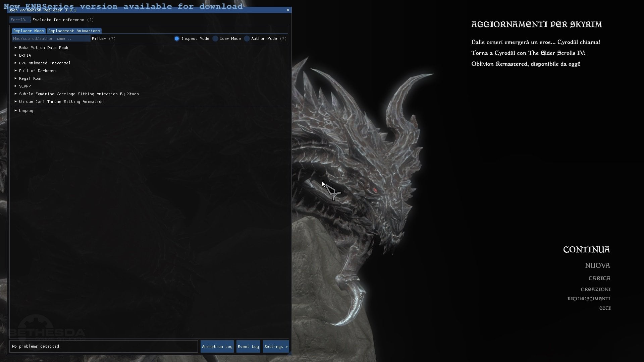Expand the EVG Animated Traversal entry
This screenshot has height=362, width=644.
pos(15,63)
